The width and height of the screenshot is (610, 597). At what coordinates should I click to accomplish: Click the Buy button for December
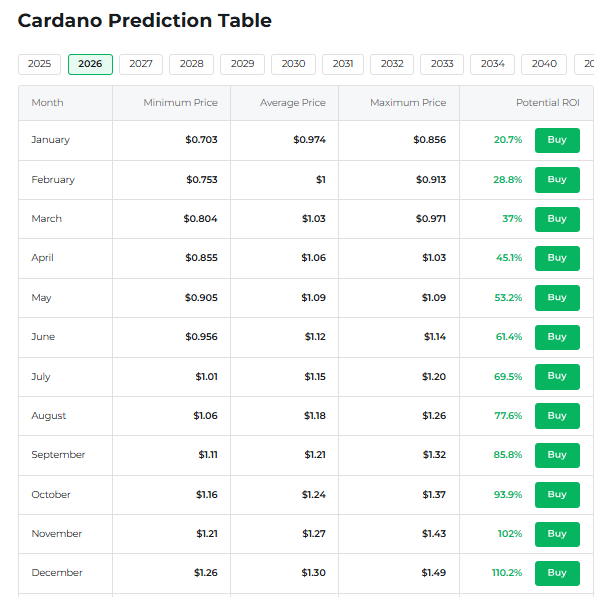tap(557, 573)
